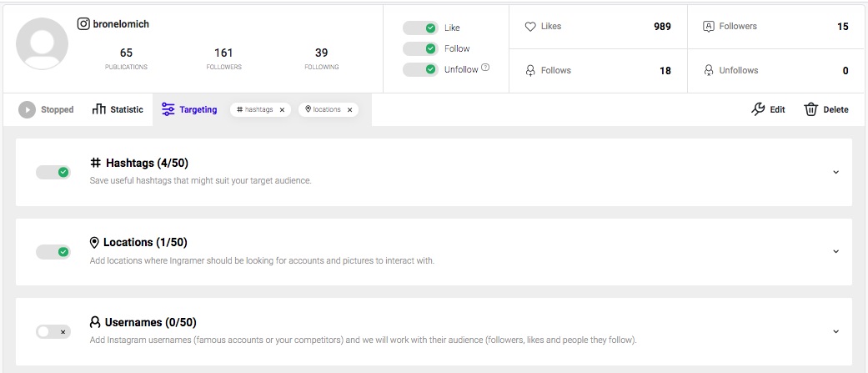Click the Delete button
The height and width of the screenshot is (373, 868).
826,109
